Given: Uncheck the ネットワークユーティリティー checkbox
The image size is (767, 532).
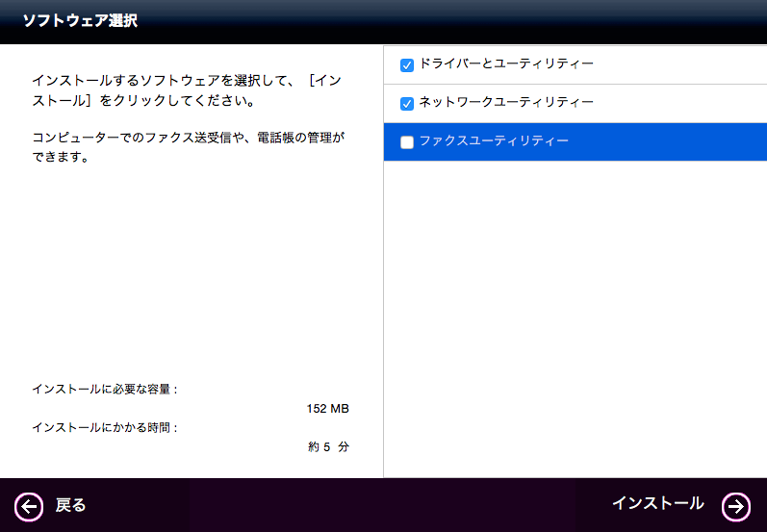Looking at the screenshot, I should (407, 103).
